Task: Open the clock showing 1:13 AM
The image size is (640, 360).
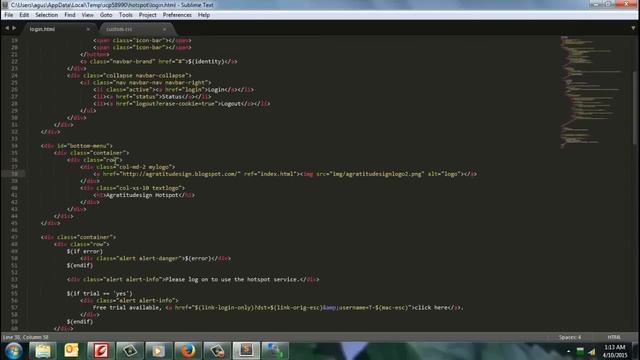Action: click(615, 351)
